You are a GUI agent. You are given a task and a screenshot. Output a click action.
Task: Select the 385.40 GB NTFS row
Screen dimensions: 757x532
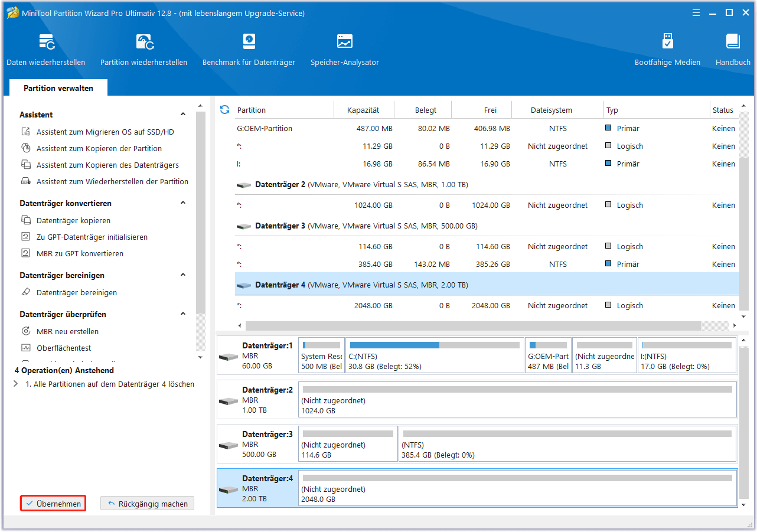click(487, 265)
